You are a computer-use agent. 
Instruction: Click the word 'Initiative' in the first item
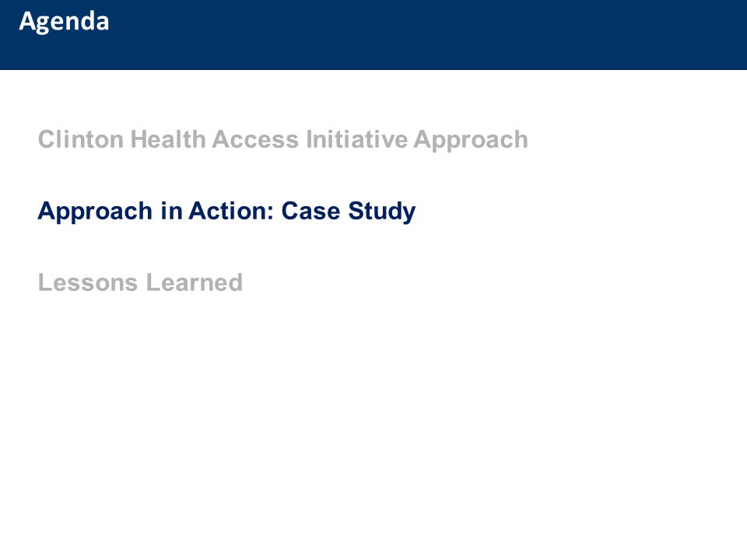click(356, 139)
